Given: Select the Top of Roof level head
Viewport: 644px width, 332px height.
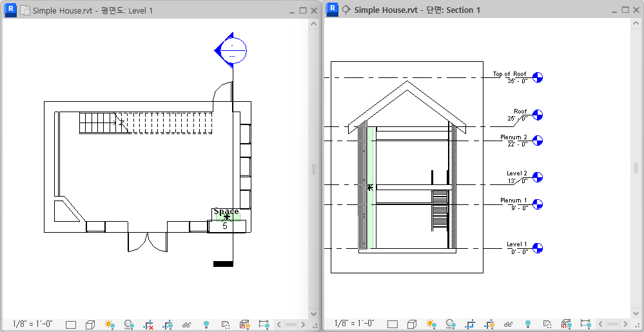Looking at the screenshot, I should tap(537, 77).
